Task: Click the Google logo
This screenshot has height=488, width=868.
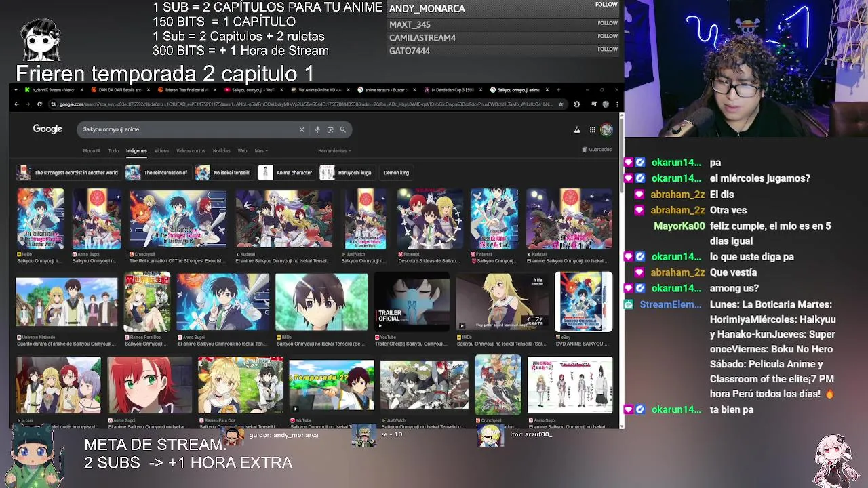Action: click(47, 129)
